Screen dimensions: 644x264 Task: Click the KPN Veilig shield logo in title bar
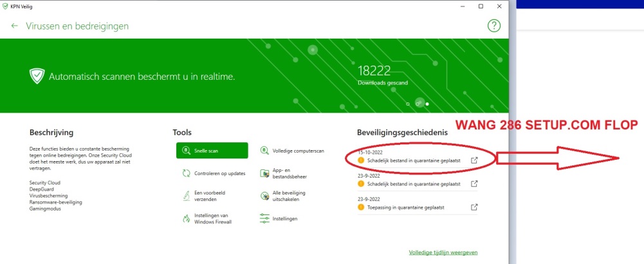click(5, 6)
